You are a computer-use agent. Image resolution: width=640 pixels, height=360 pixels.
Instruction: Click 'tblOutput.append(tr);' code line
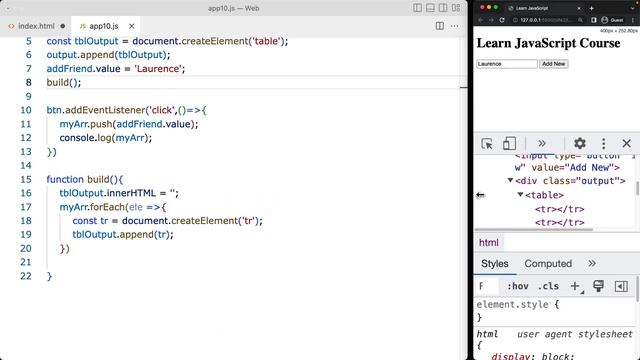click(x=123, y=234)
